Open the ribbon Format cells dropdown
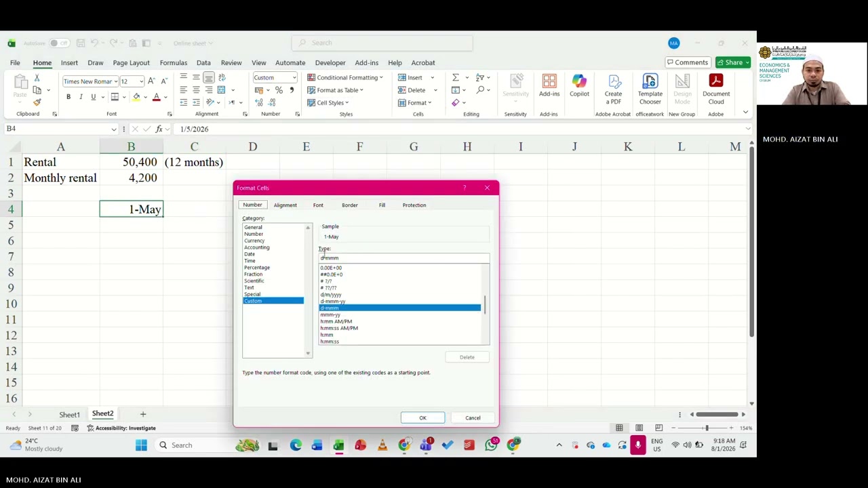868x488 pixels. tap(414, 102)
